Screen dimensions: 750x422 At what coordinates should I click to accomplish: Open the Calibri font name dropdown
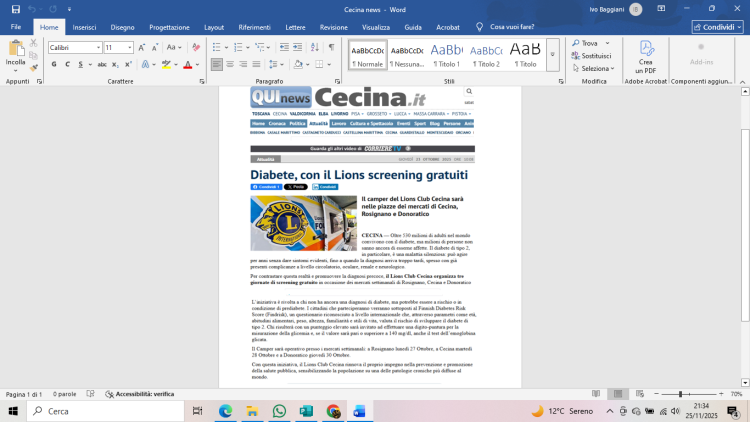98,47
